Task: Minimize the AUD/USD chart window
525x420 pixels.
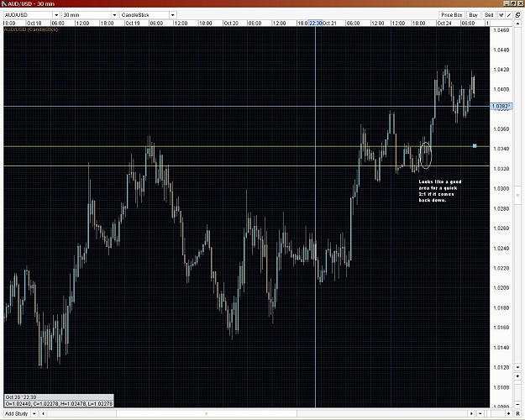Action: tap(507, 4)
